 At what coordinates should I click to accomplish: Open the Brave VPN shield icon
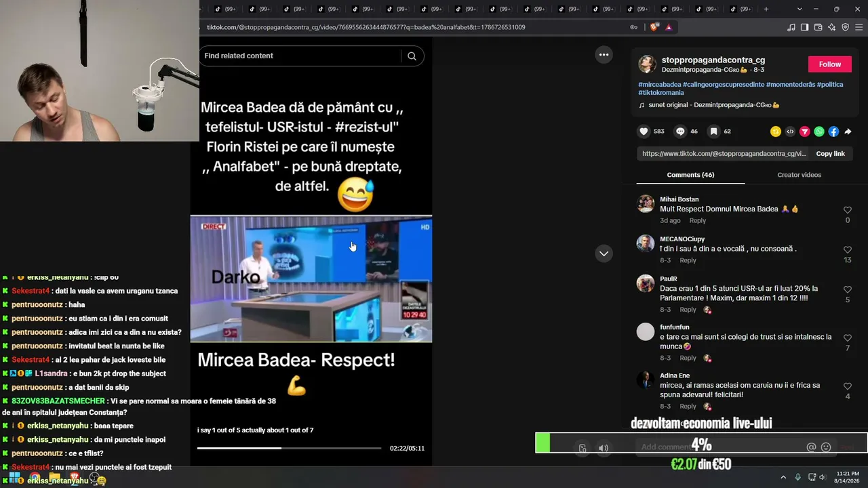click(845, 27)
